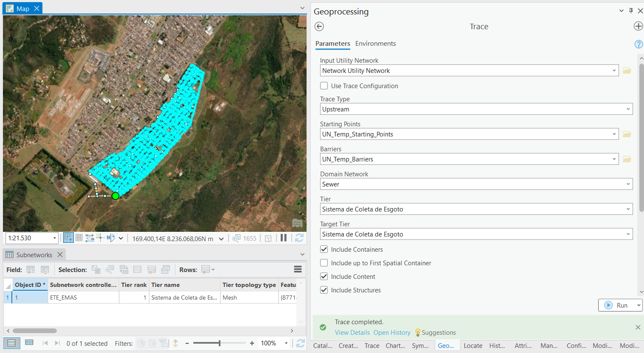Clear the current selection in the table

coord(151,270)
